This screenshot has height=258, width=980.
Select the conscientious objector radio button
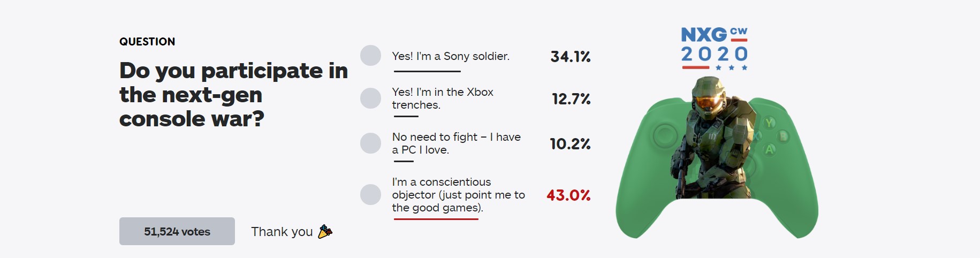[x=370, y=195]
